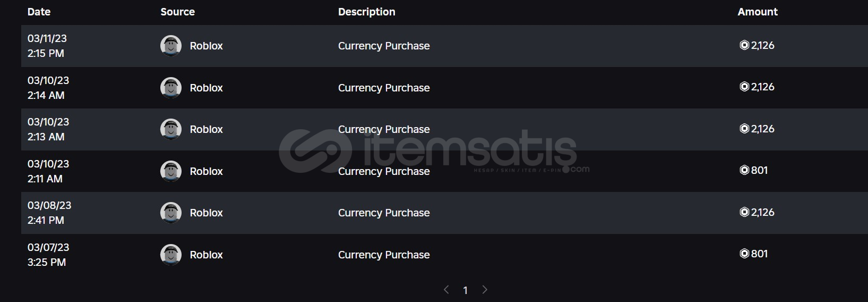Open Roblox source link in 03/07/23 row
This screenshot has height=302, width=868.
pyautogui.click(x=207, y=255)
